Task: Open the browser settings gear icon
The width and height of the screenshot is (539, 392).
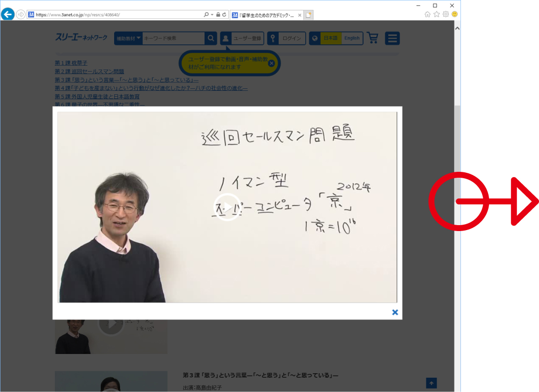Action: click(446, 14)
